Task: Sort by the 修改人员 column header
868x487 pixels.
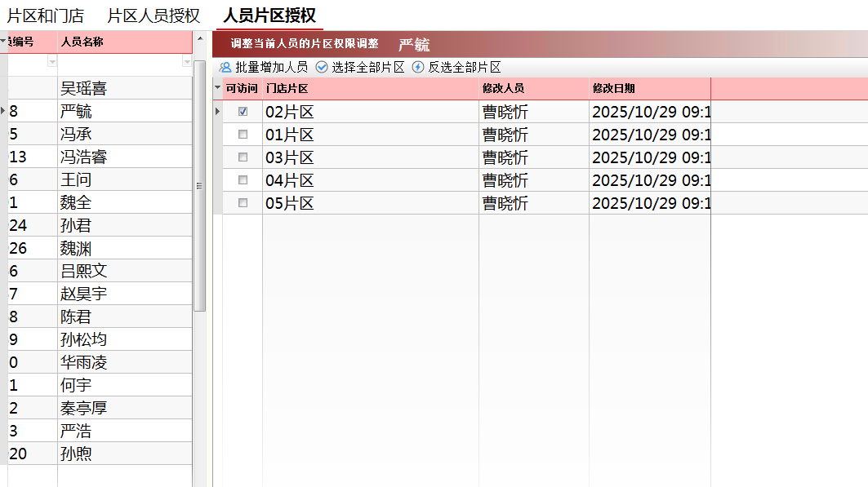Action: coord(534,88)
